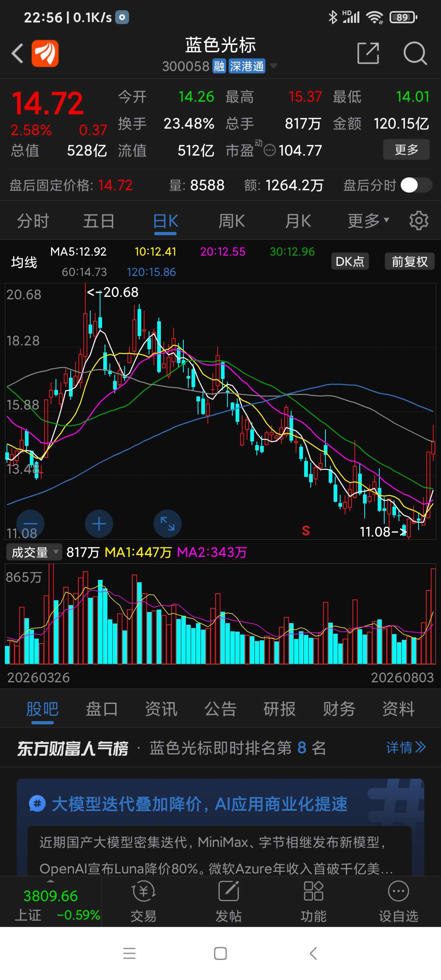Tap the 融 margin badge
The height and width of the screenshot is (980, 441).
219,66
